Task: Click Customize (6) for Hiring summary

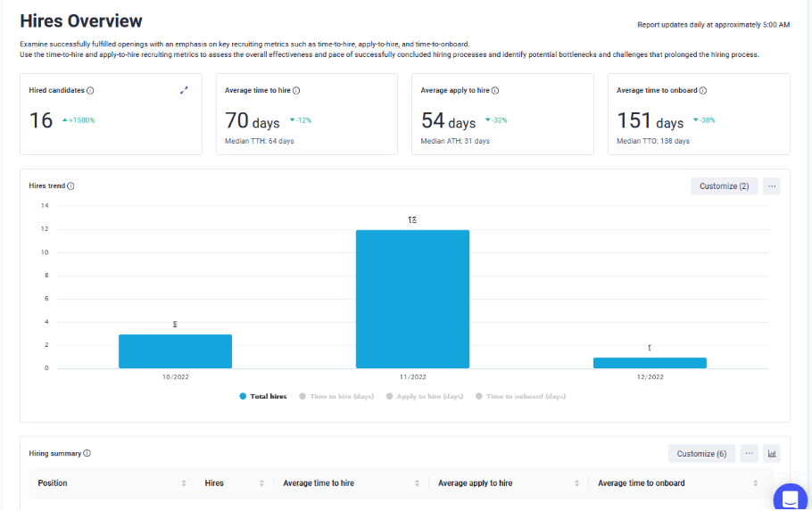Action: click(x=701, y=454)
